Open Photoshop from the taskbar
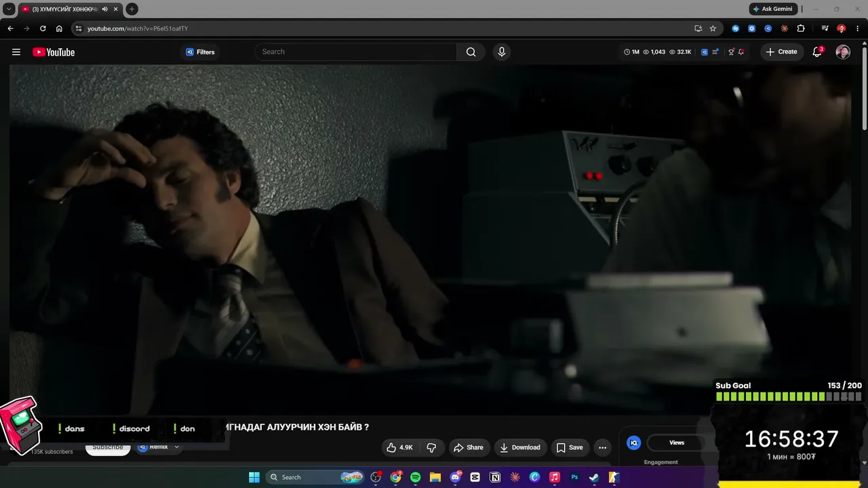Screen dimensions: 868x488 click(574, 477)
